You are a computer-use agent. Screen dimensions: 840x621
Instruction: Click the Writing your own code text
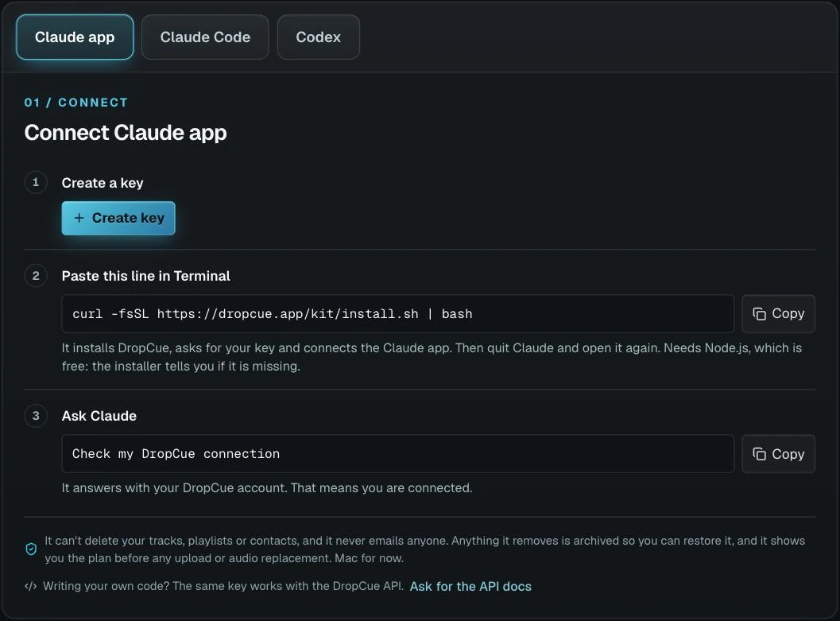click(x=223, y=586)
